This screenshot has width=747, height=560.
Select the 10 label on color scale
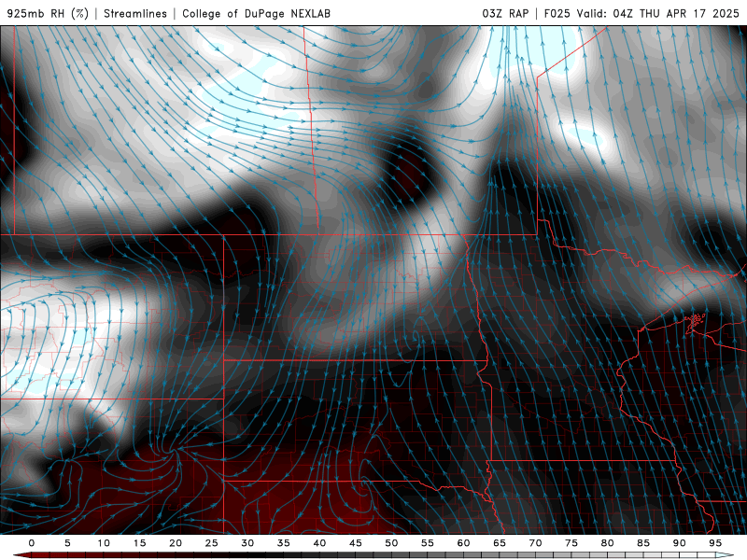(x=104, y=543)
